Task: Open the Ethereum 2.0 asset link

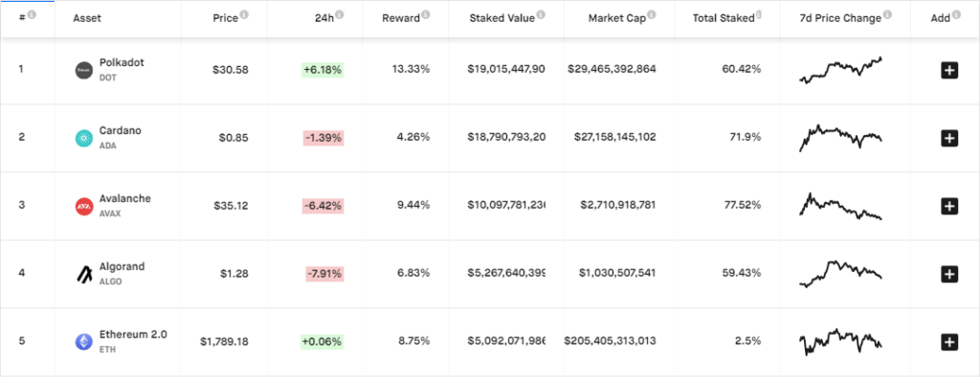Action: [x=133, y=335]
